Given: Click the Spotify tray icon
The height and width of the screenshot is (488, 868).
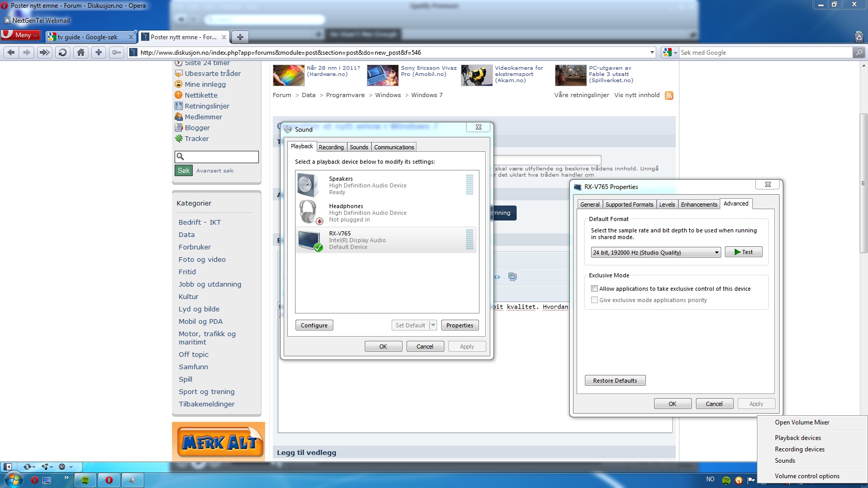Looking at the screenshot, I should [x=726, y=480].
